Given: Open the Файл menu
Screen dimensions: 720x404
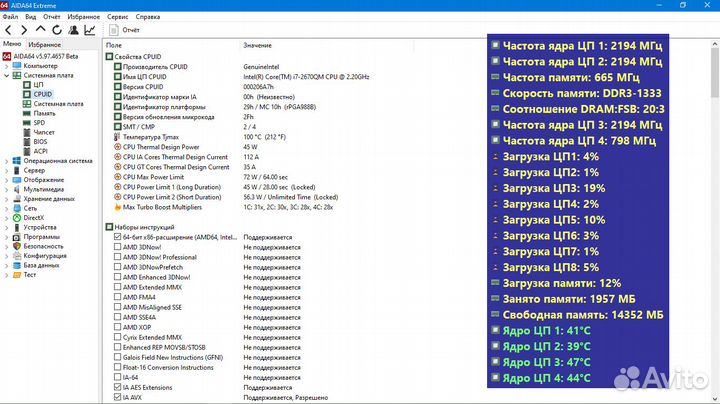Looking at the screenshot, I should (10, 17).
